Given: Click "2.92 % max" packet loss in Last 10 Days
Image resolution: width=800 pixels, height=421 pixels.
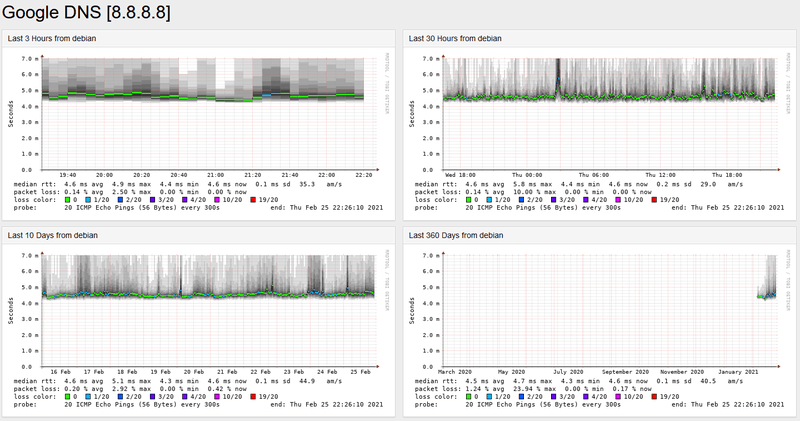Looking at the screenshot, I should point(132,389).
